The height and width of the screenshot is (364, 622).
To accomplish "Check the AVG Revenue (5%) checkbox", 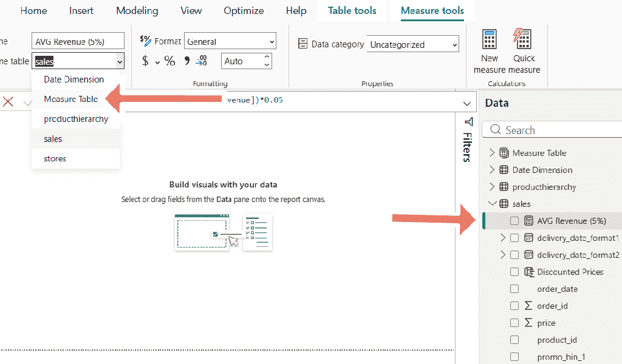I will click(514, 221).
